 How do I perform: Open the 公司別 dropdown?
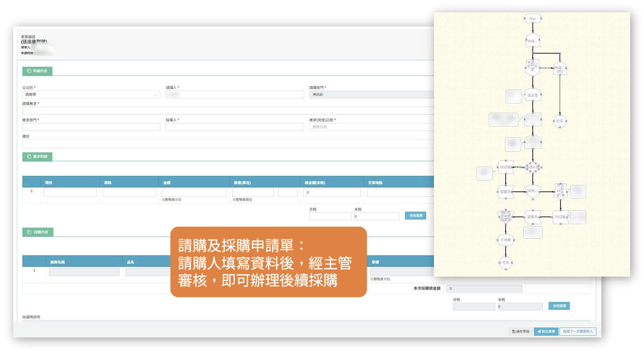tap(91, 95)
